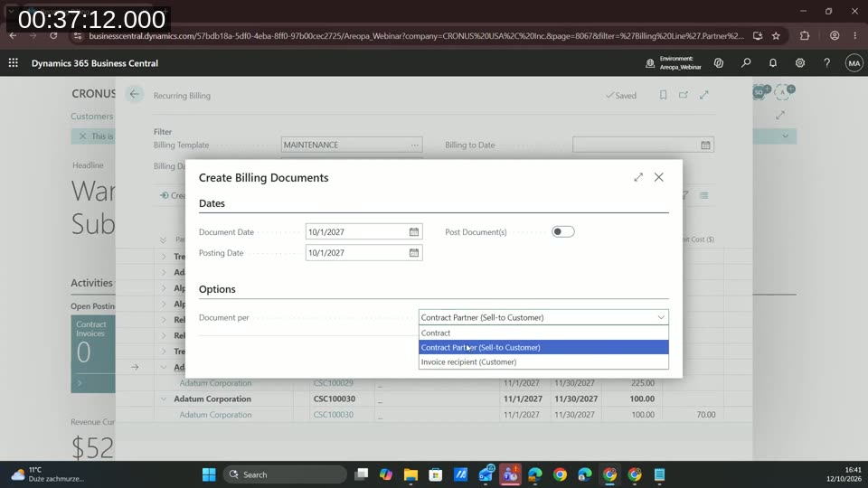Click Dynamics 365 Business Central title
The height and width of the screenshot is (488, 868).
[95, 63]
